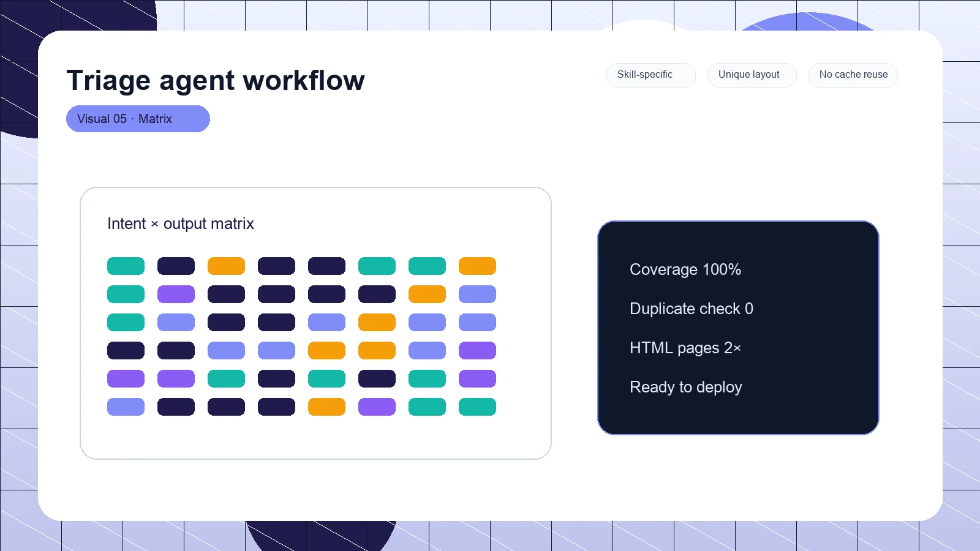Pick the orange cell at end of top matrix row
Viewport: 980px width, 551px height.
(477, 266)
